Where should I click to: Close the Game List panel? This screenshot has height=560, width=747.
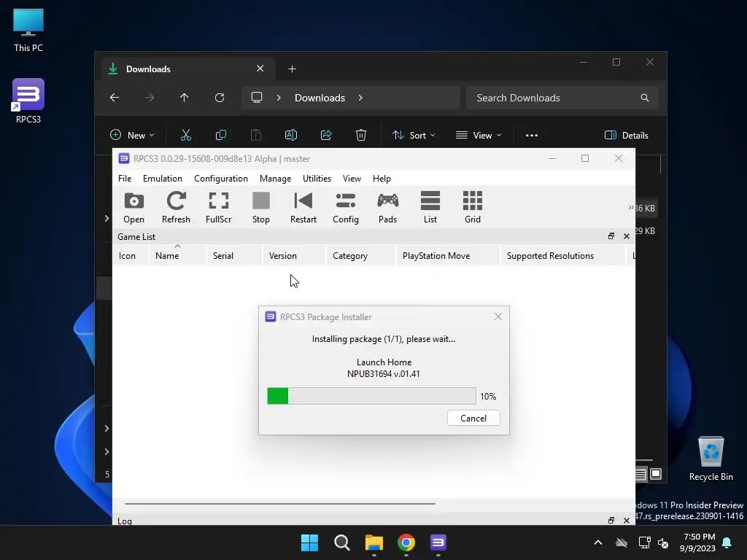coord(627,236)
